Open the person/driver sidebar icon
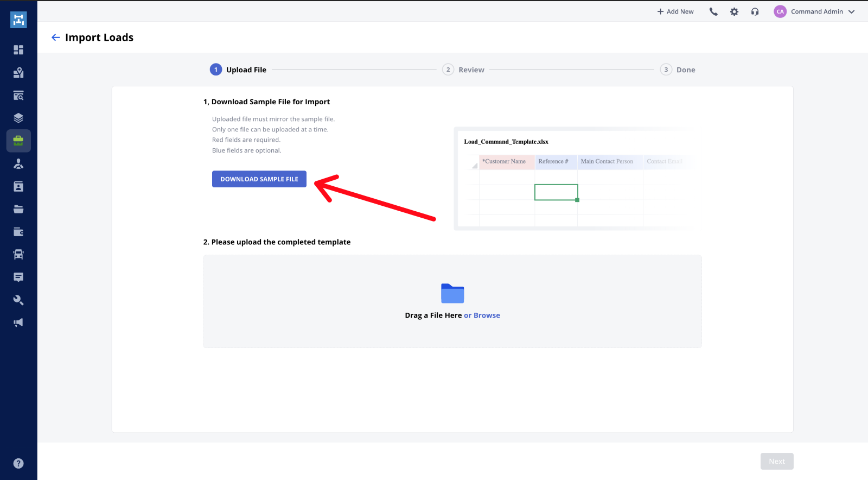 coord(18,163)
